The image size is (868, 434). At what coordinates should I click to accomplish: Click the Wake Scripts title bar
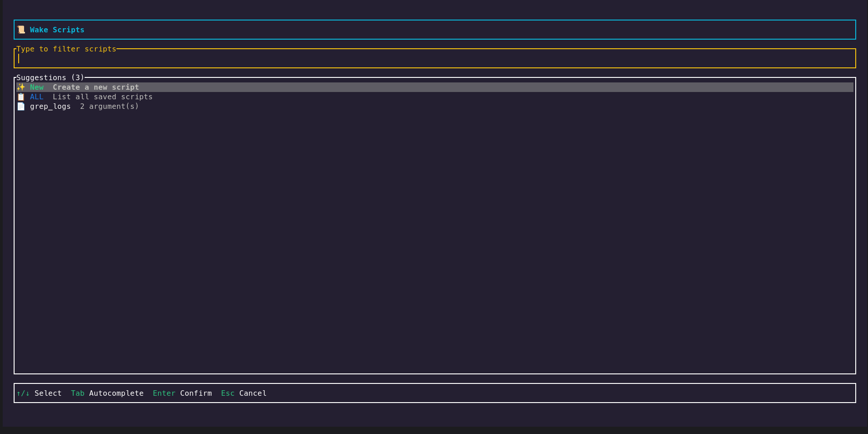coord(57,30)
